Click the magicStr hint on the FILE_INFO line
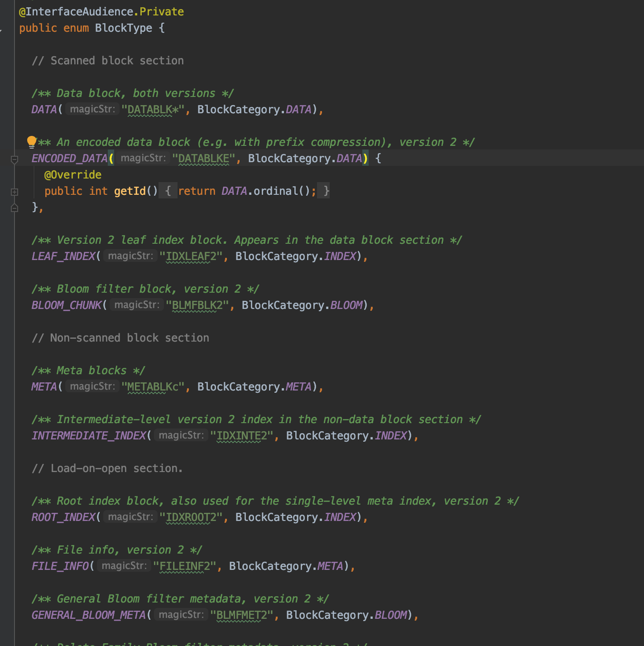The image size is (644, 646). click(x=124, y=566)
